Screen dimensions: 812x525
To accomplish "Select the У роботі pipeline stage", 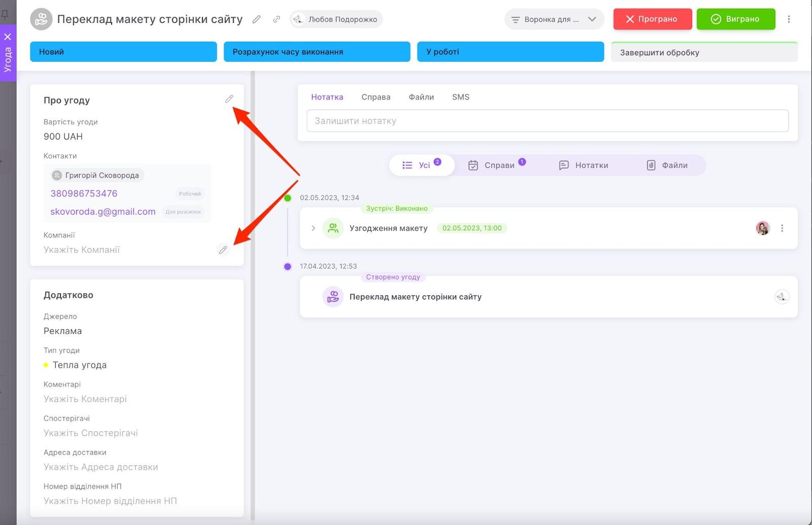I will pyautogui.click(x=511, y=52).
